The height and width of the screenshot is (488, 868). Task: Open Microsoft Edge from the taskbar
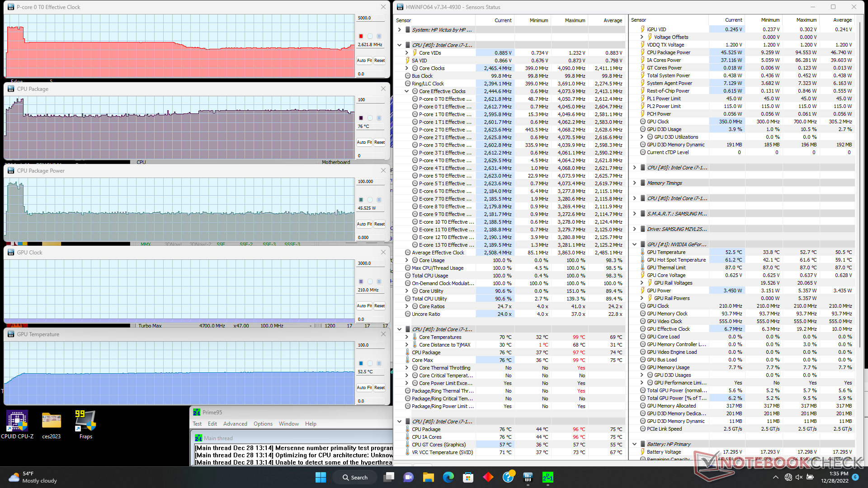click(448, 477)
